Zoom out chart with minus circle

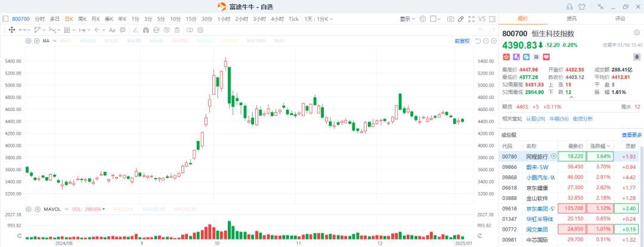click(485, 41)
